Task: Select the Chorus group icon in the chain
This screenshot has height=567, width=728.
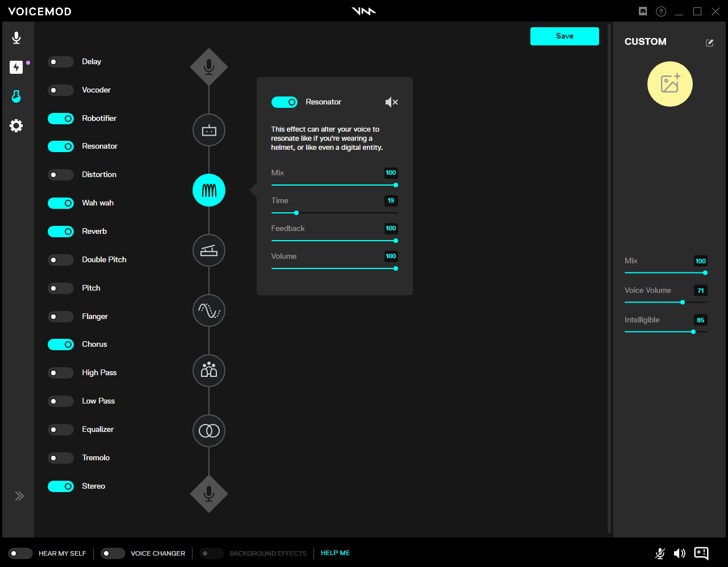Action: (x=208, y=371)
